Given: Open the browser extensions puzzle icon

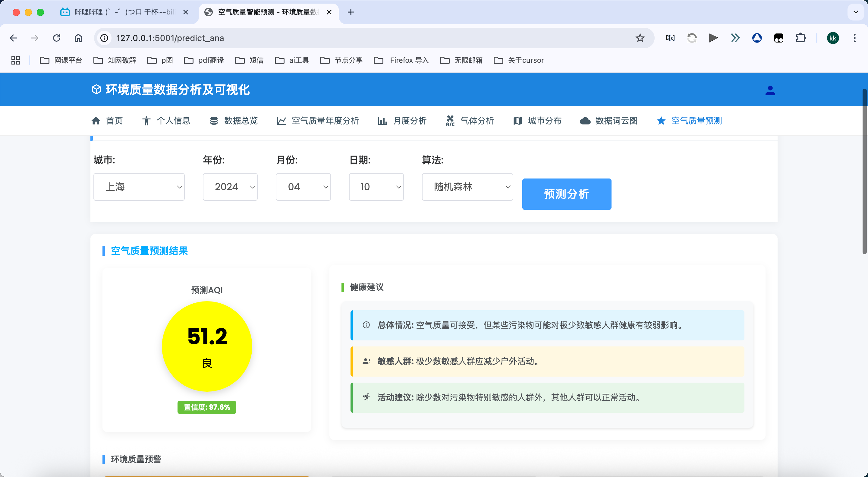Looking at the screenshot, I should coord(800,38).
